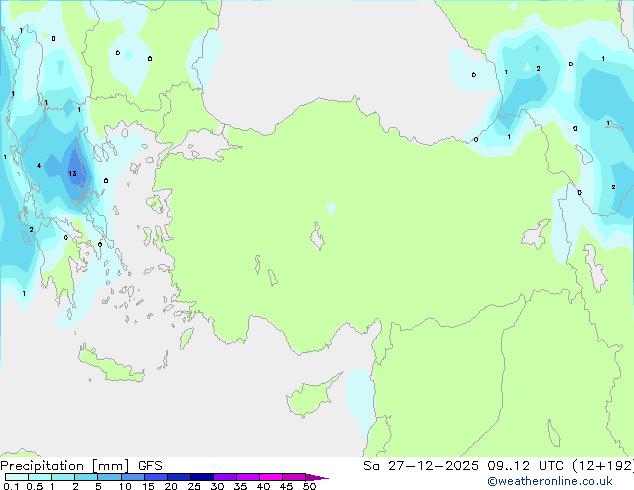Click the above-50 mm arrow on legend
Viewport: 634px width, 490px height.
point(317,477)
